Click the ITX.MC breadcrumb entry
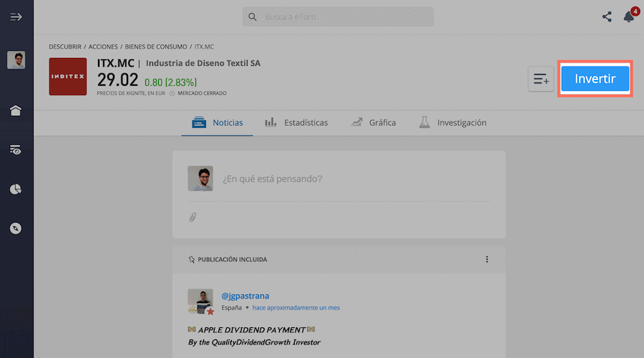Screen dimensions: 644x358 pyautogui.click(x=204, y=46)
